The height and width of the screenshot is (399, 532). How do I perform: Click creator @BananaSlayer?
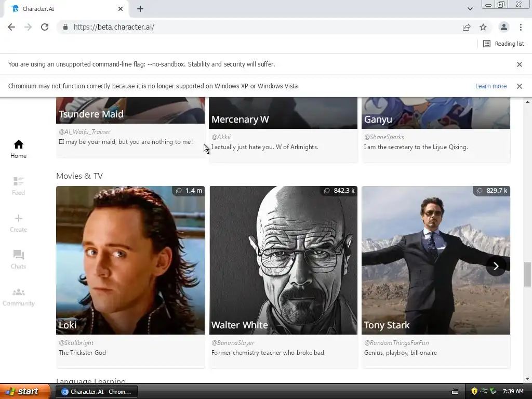pyautogui.click(x=233, y=343)
